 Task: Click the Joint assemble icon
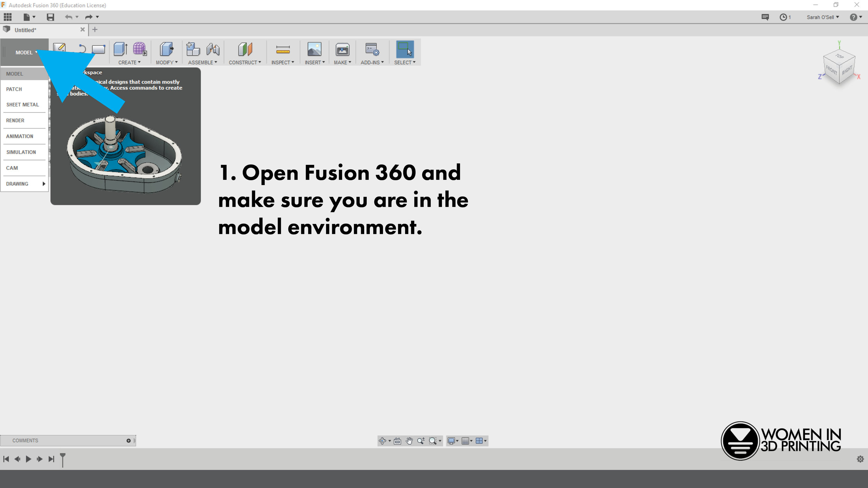coord(213,49)
